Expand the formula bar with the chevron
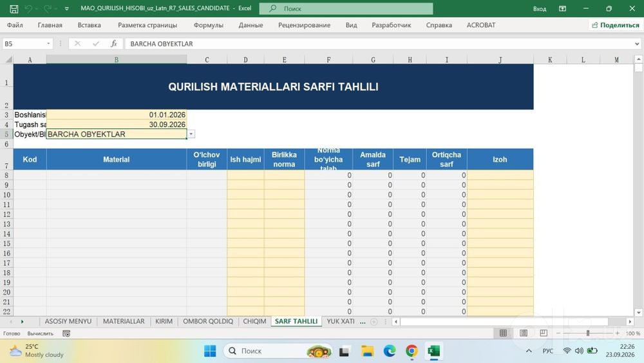Viewport: 644px width, 363px height. pyautogui.click(x=637, y=44)
